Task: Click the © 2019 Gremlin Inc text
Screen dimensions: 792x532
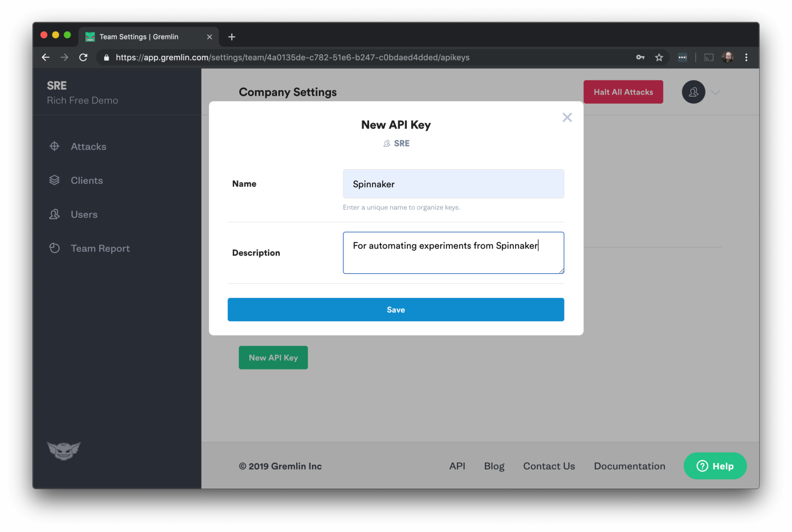Action: (x=280, y=466)
